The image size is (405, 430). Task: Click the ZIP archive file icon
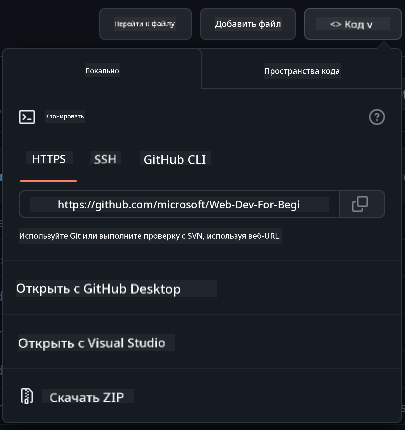[27, 396]
